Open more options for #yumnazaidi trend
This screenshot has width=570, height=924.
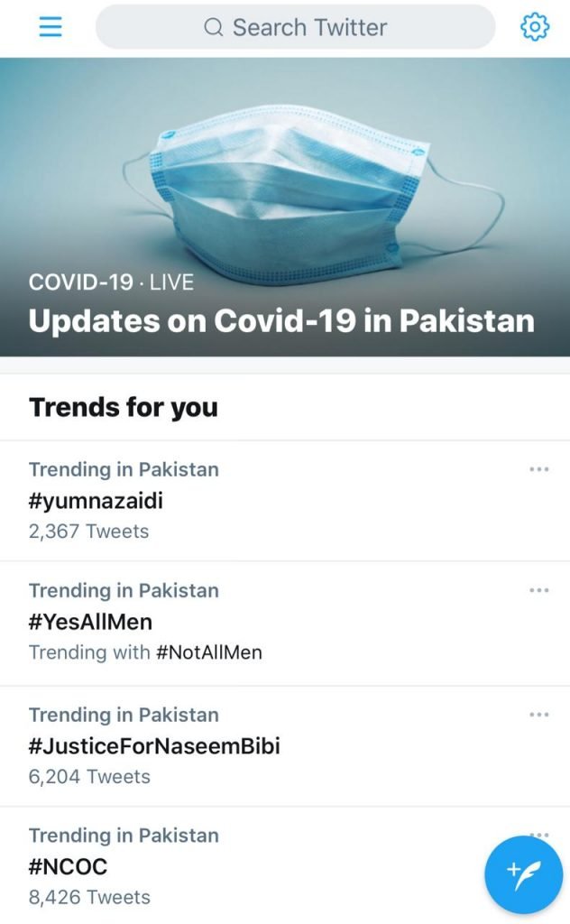[x=539, y=469]
